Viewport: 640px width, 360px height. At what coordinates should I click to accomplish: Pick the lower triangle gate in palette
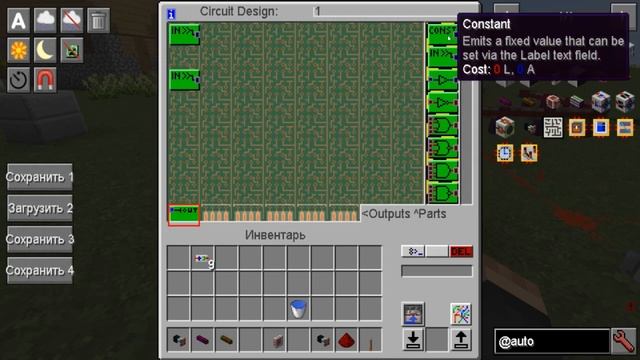click(442, 102)
